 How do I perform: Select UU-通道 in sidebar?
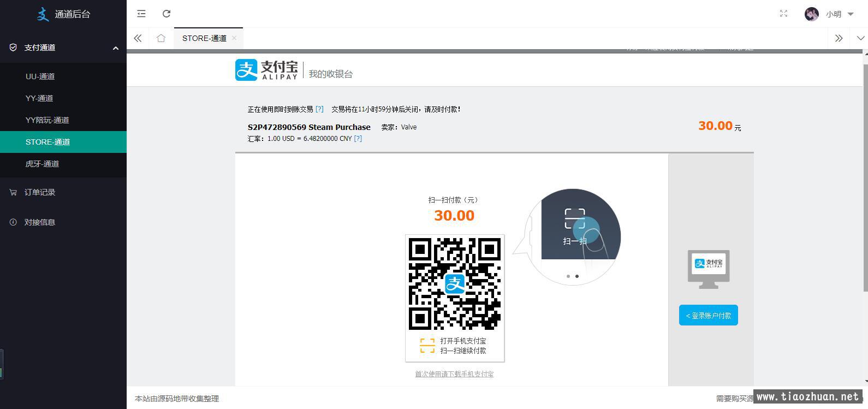tap(40, 76)
